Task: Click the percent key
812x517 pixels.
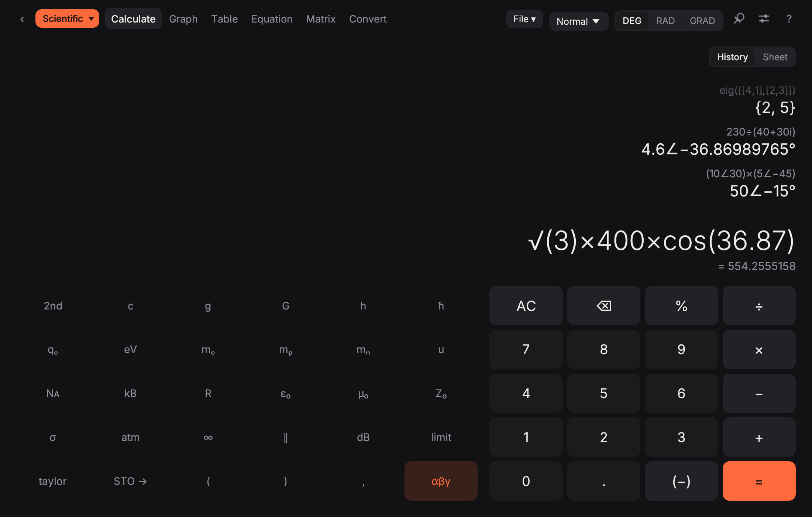Action: pos(681,306)
